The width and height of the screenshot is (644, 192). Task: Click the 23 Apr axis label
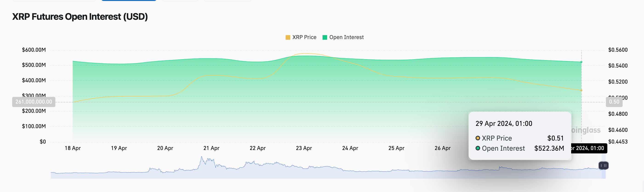[x=304, y=148]
